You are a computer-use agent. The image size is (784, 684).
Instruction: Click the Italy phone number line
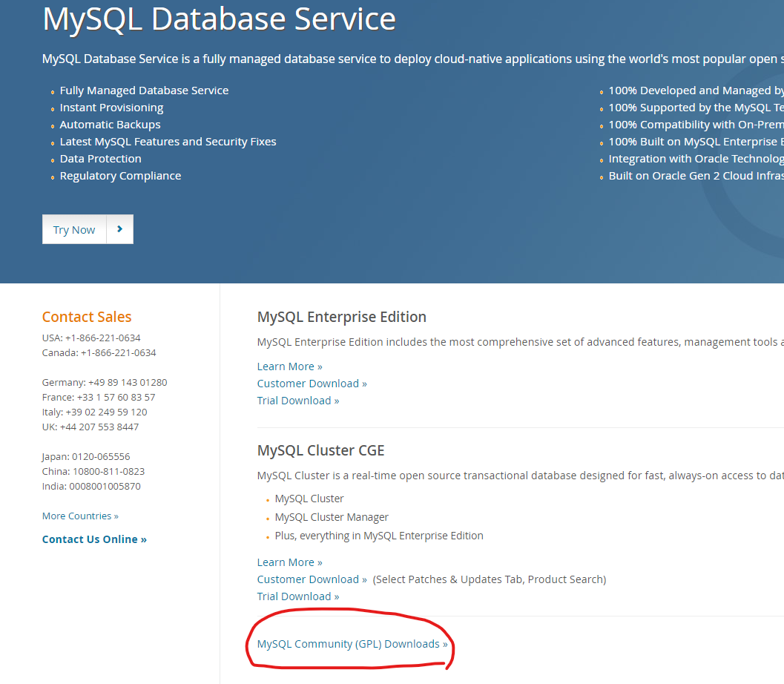point(94,412)
